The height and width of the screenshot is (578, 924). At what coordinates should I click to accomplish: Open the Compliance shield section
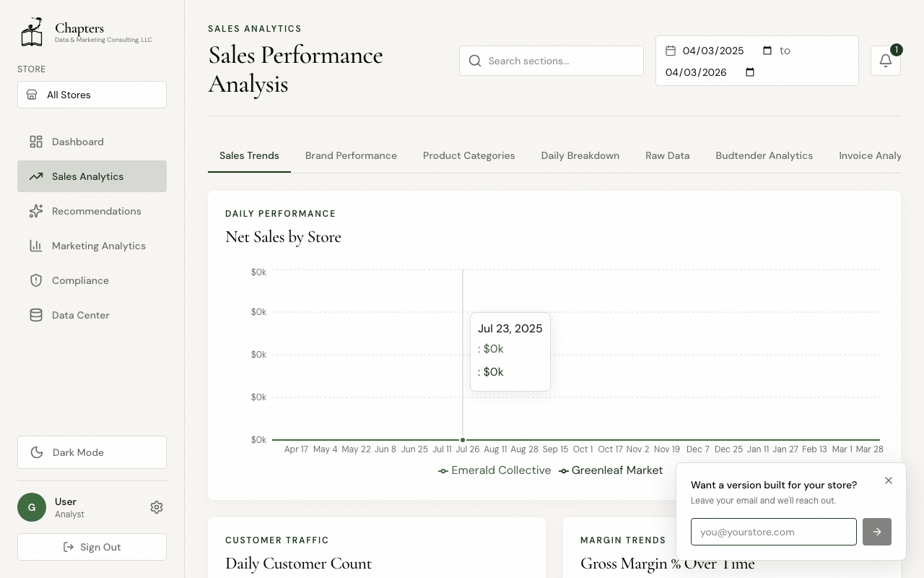pyautogui.click(x=35, y=280)
